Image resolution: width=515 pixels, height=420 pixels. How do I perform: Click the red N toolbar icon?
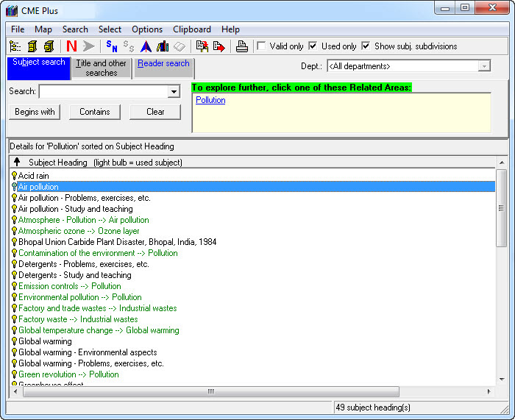tap(71, 46)
